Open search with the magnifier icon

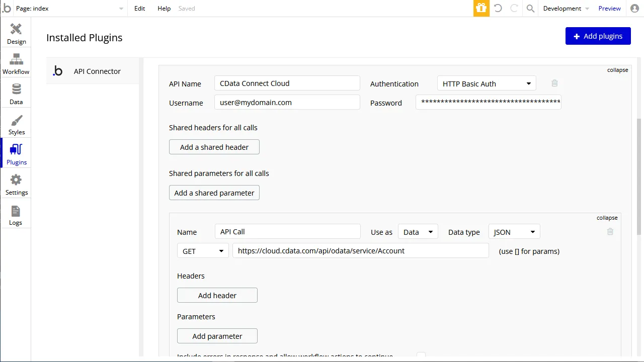point(530,8)
